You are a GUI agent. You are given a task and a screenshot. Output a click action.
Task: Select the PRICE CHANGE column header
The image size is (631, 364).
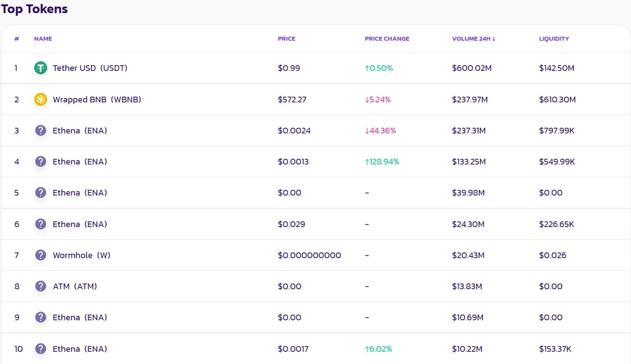387,38
